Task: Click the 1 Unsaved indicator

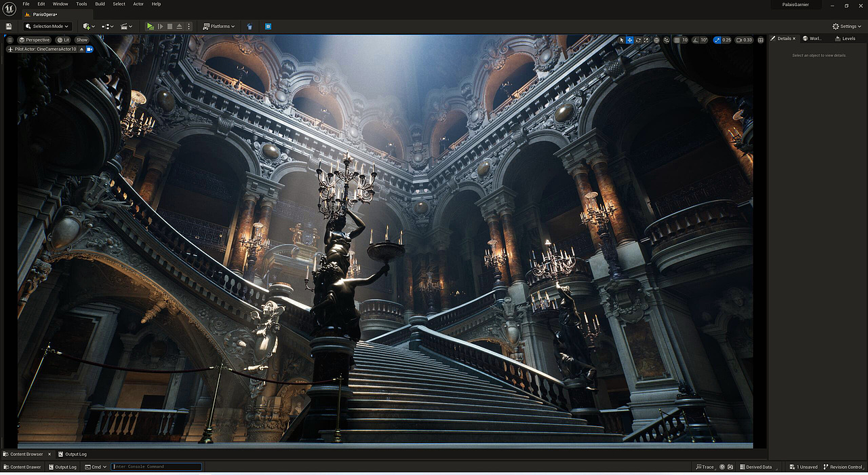Action: click(804, 467)
